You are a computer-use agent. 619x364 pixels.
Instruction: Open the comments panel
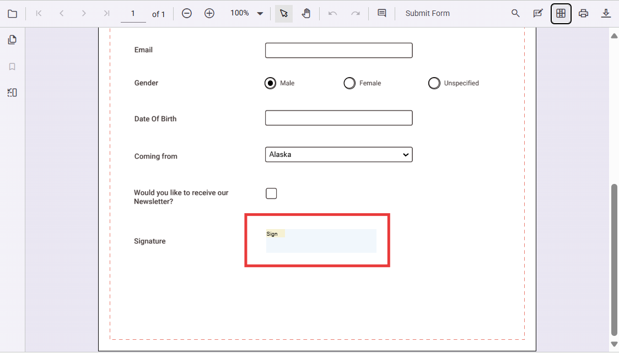pos(382,13)
